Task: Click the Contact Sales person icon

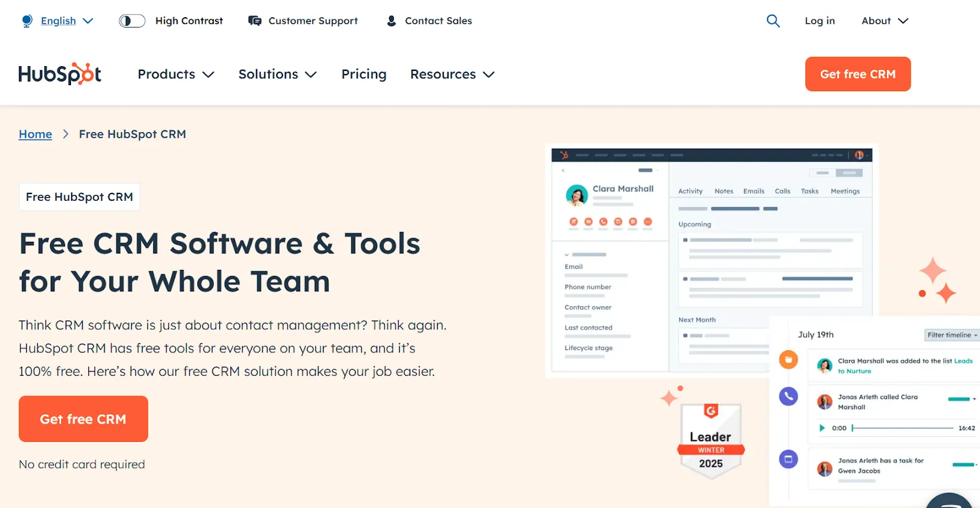Action: tap(391, 21)
